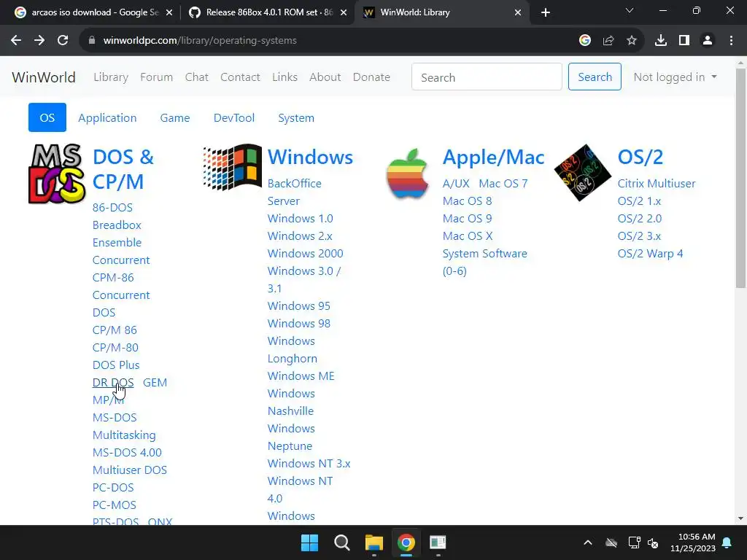Focus the Search input field
The width and height of the screenshot is (747, 560).
[x=487, y=77]
